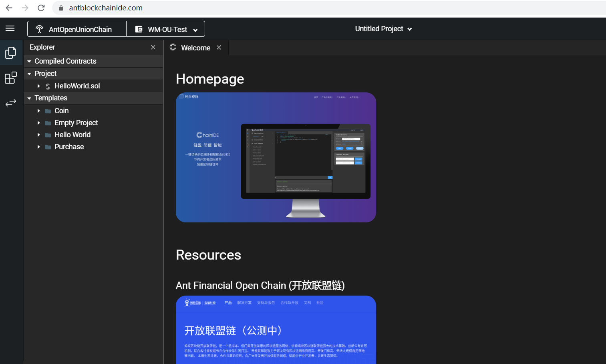The width and height of the screenshot is (606, 364).
Task: Open the transactions arrows sidebar icon
Action: click(11, 103)
